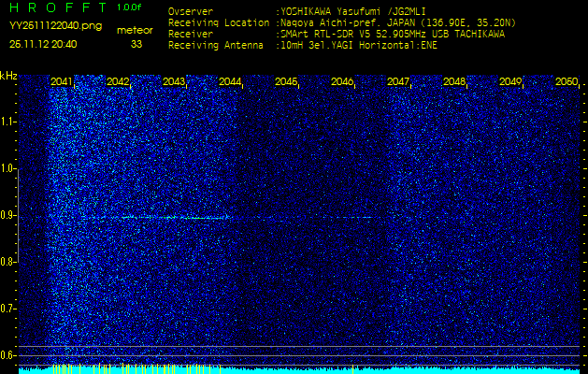This screenshot has width=588, height=374.
Task: Click the 2042 time marker
Action: pyautogui.click(x=118, y=81)
